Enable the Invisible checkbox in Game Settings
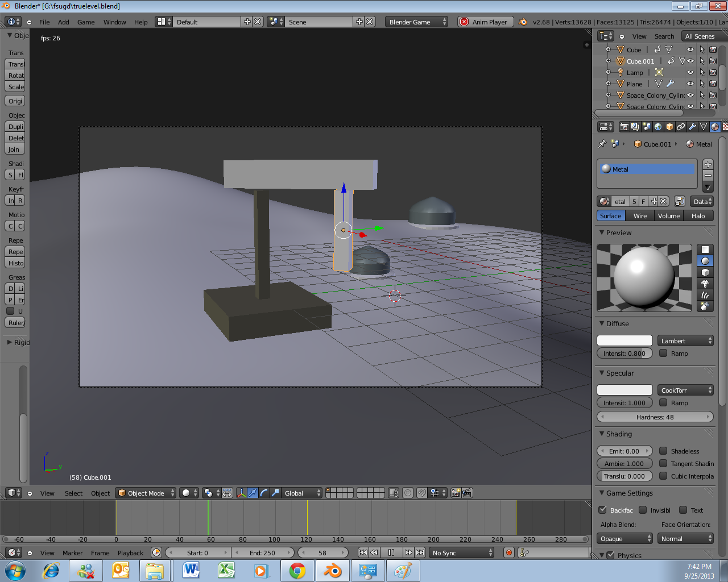The height and width of the screenshot is (582, 728). 643,510
